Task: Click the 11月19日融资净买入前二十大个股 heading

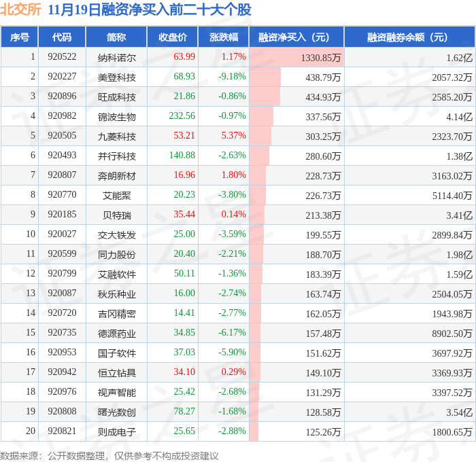Action: tap(150, 10)
